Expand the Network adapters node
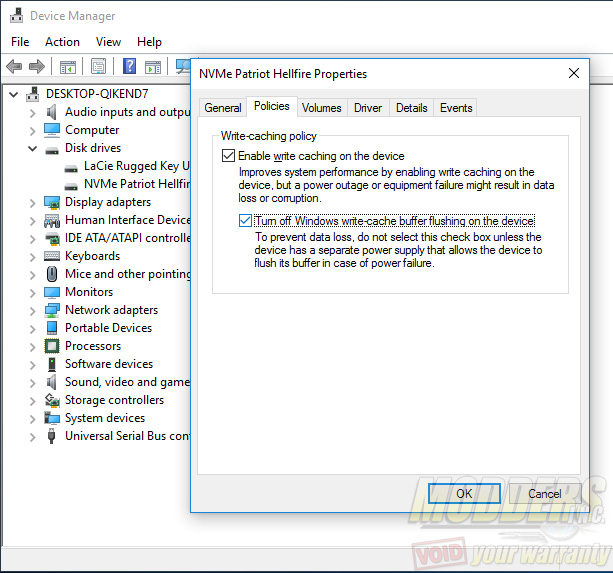Screen dimensions: 613x573 click(x=32, y=311)
